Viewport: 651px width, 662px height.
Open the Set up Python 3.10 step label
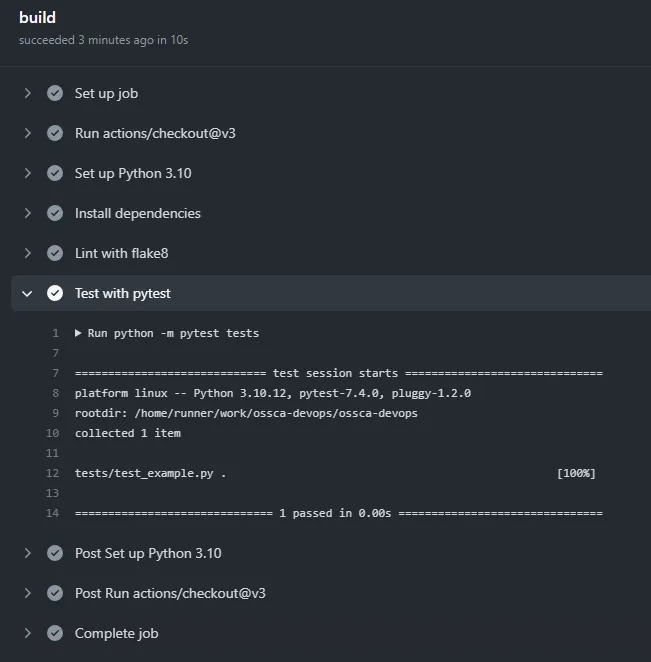pyautogui.click(x=133, y=174)
